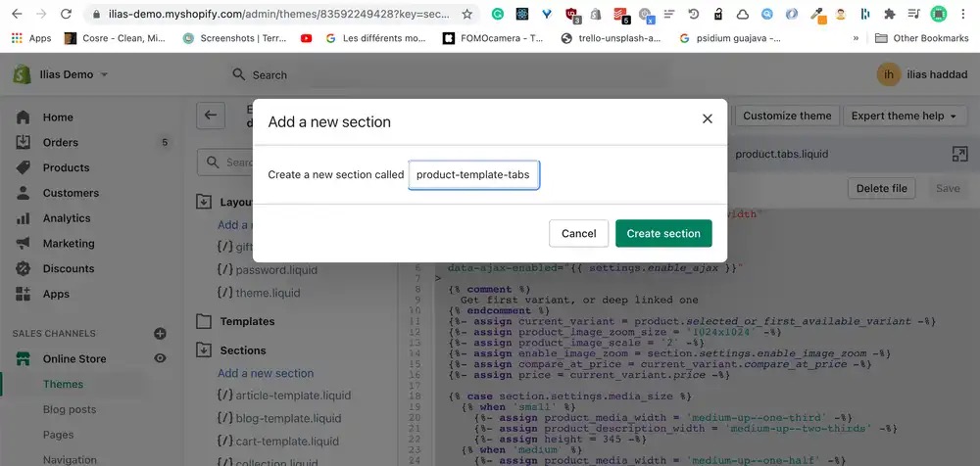
Task: Open the Chrome three-dot menu
Action: tap(962, 14)
